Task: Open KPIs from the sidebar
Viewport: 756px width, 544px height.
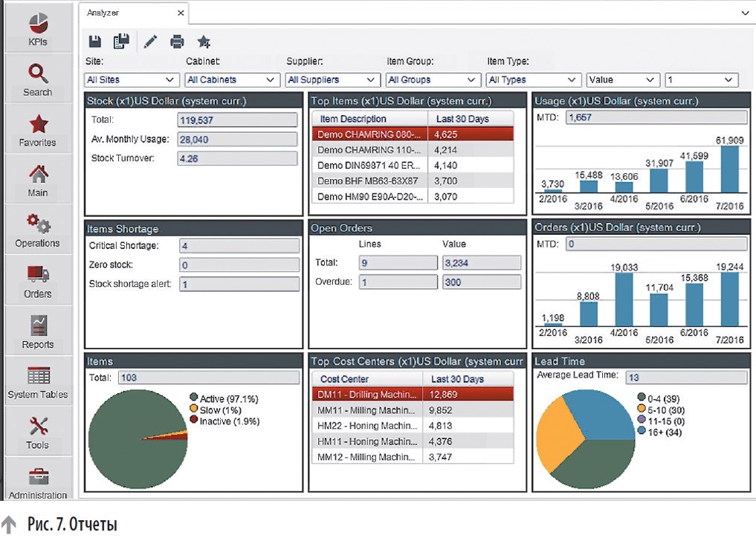Action: coord(38,28)
